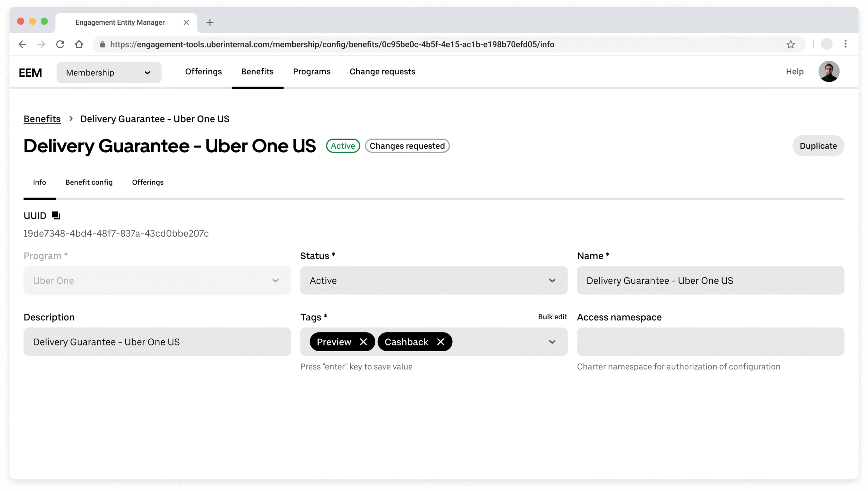Navigate back with browser arrow

[22, 44]
